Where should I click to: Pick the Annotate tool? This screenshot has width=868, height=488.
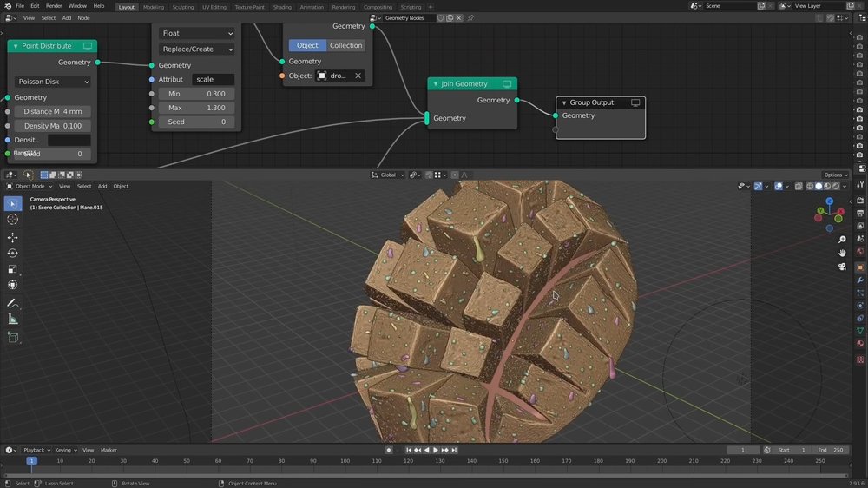[x=13, y=303]
